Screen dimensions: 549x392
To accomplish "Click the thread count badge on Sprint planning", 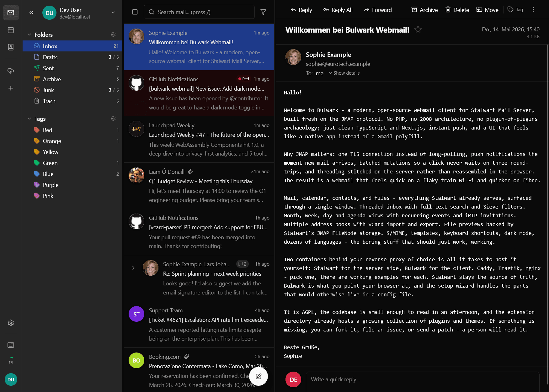I will coord(243,264).
